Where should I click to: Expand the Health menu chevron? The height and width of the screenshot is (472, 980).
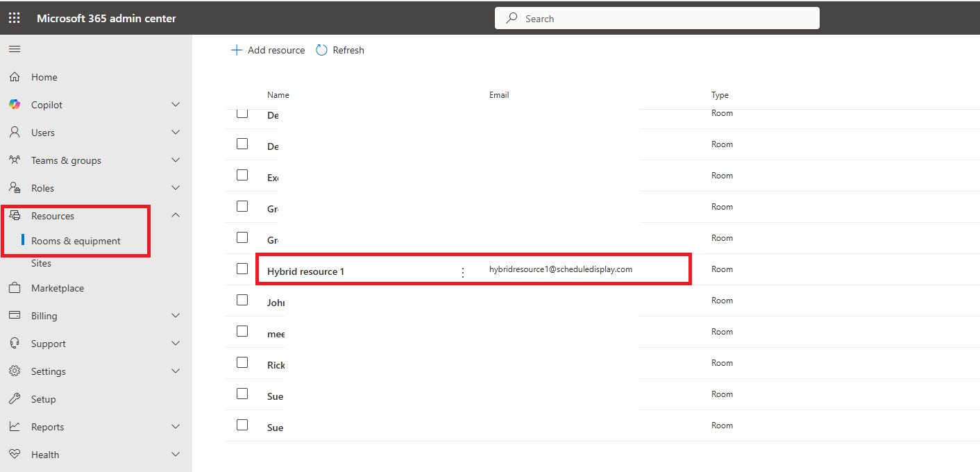(x=176, y=455)
